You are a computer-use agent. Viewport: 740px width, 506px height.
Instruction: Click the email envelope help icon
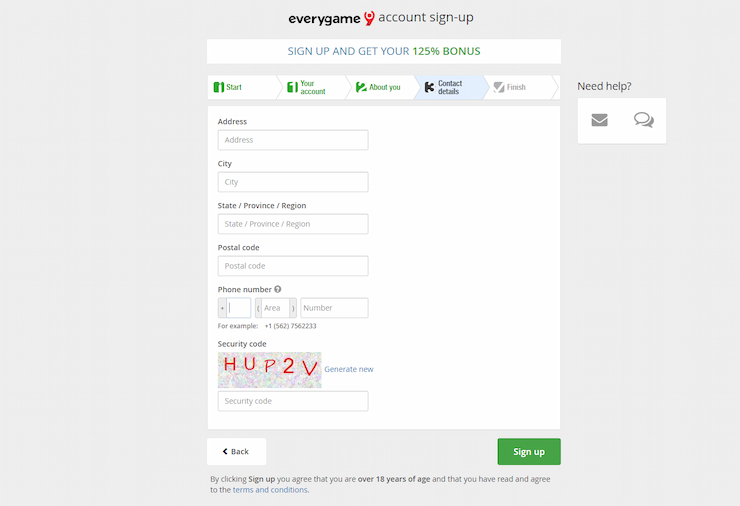click(x=599, y=120)
